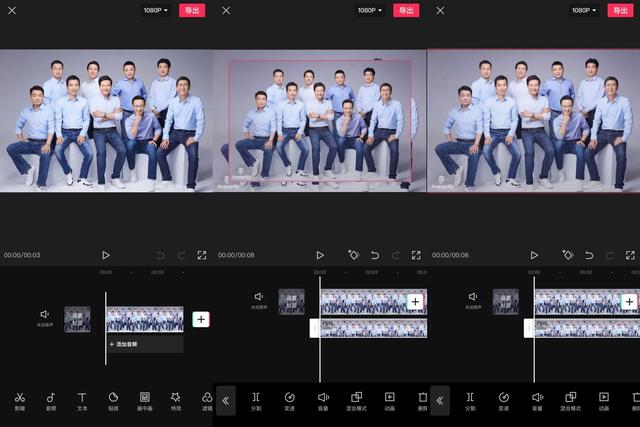Add a keyframe in the middle panel
Image resolution: width=640 pixels, height=427 pixels.
click(353, 255)
